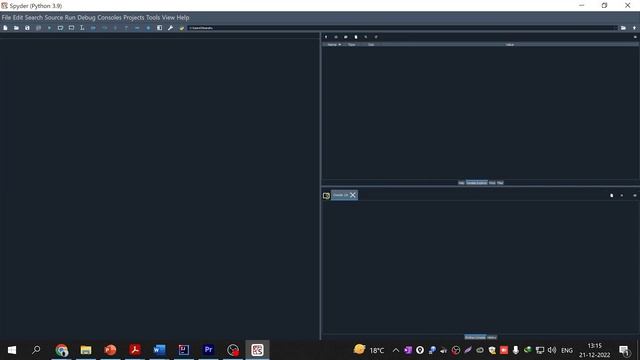Click Run cell and advance icon
The width and height of the screenshot is (640, 360).
[71, 28]
